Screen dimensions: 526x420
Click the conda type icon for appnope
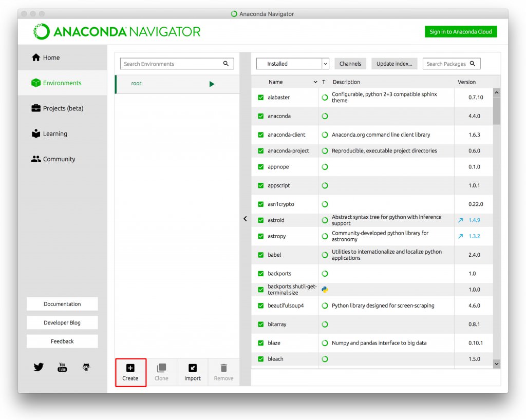click(325, 167)
